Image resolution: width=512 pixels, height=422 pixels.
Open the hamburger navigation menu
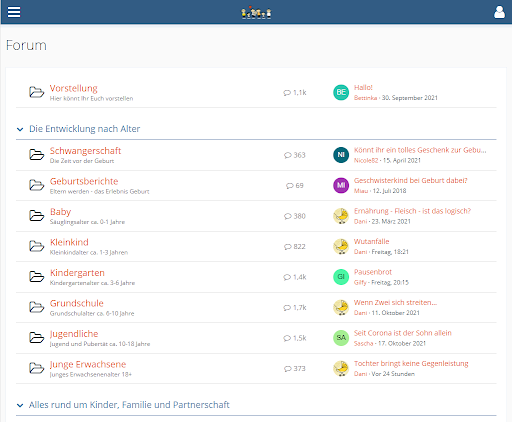coord(14,12)
